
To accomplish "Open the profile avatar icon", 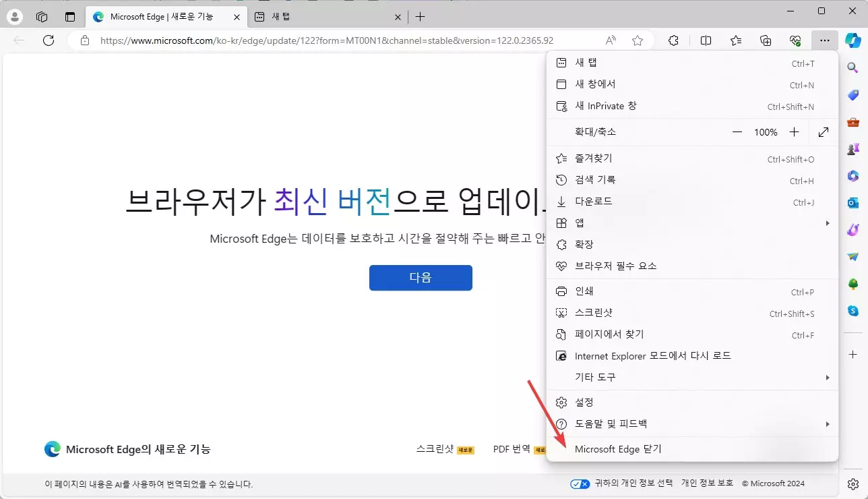I will [14, 17].
